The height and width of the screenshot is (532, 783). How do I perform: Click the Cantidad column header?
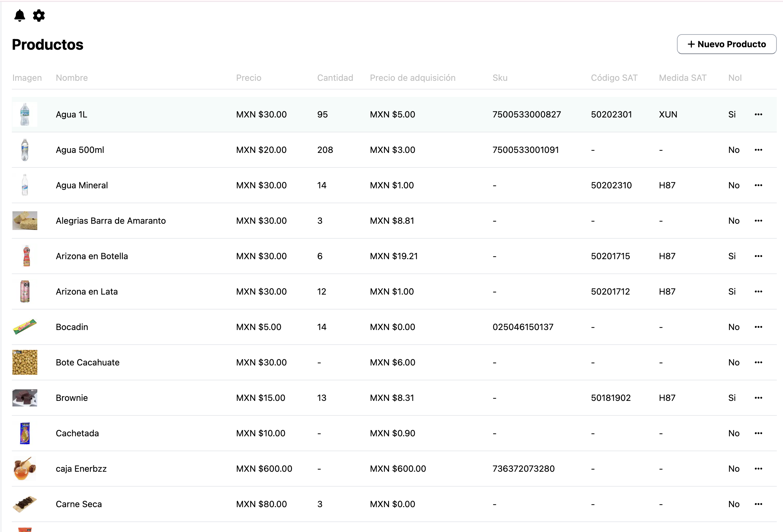coord(335,78)
